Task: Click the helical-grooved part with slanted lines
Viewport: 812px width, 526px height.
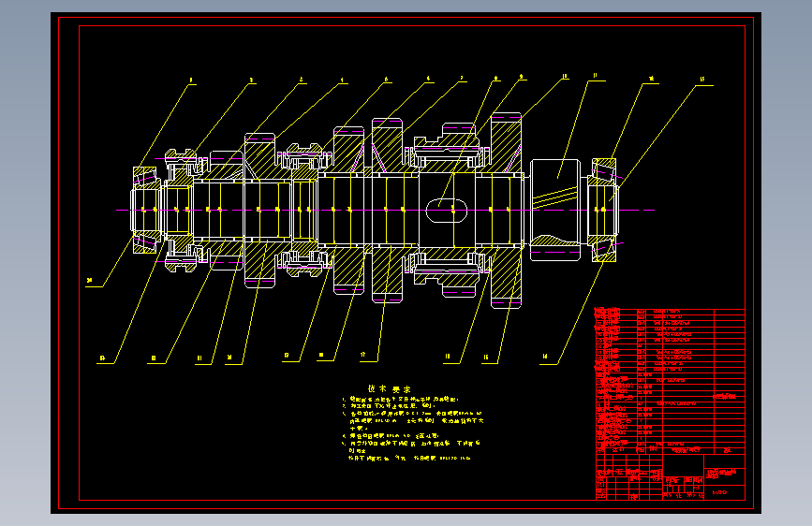Action: pyautogui.click(x=554, y=210)
